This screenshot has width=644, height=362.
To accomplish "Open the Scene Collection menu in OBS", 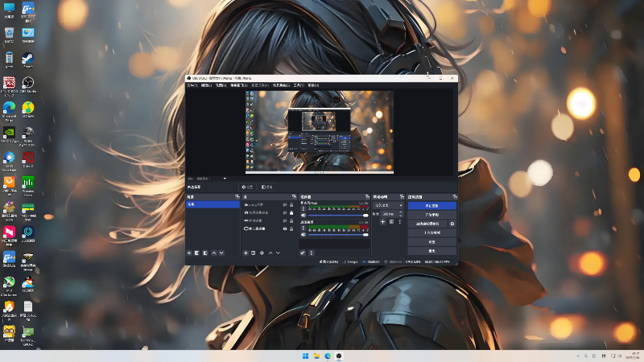I will 281,85.
